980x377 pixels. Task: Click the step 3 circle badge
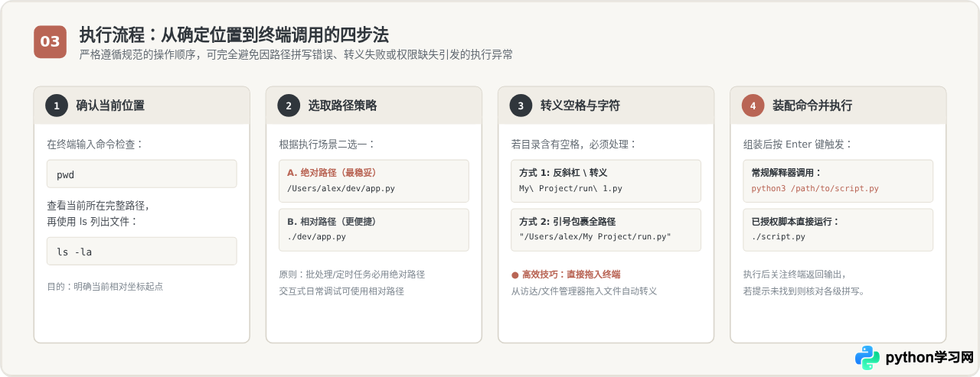pyautogui.click(x=521, y=106)
